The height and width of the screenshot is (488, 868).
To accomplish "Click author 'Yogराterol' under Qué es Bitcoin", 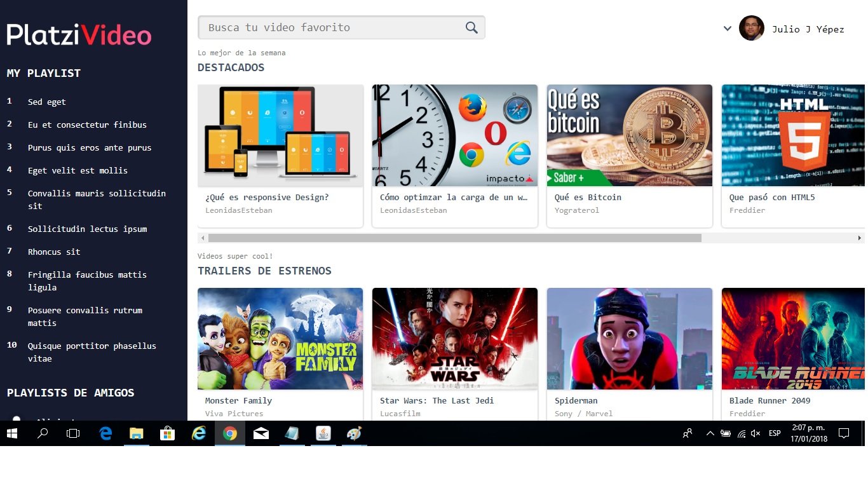I will tap(577, 210).
